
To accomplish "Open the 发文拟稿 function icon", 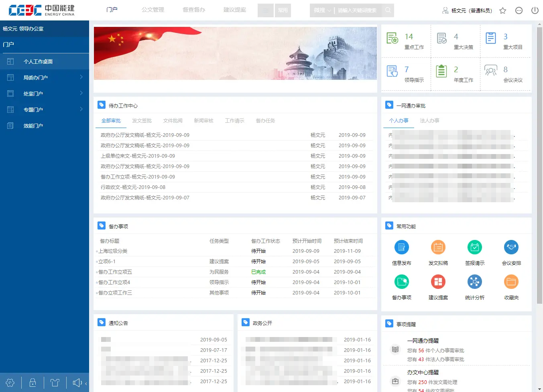I will pyautogui.click(x=438, y=247).
